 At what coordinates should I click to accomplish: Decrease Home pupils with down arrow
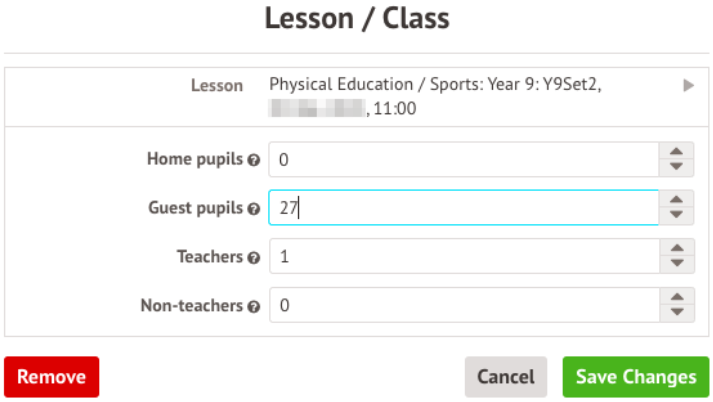[677, 167]
